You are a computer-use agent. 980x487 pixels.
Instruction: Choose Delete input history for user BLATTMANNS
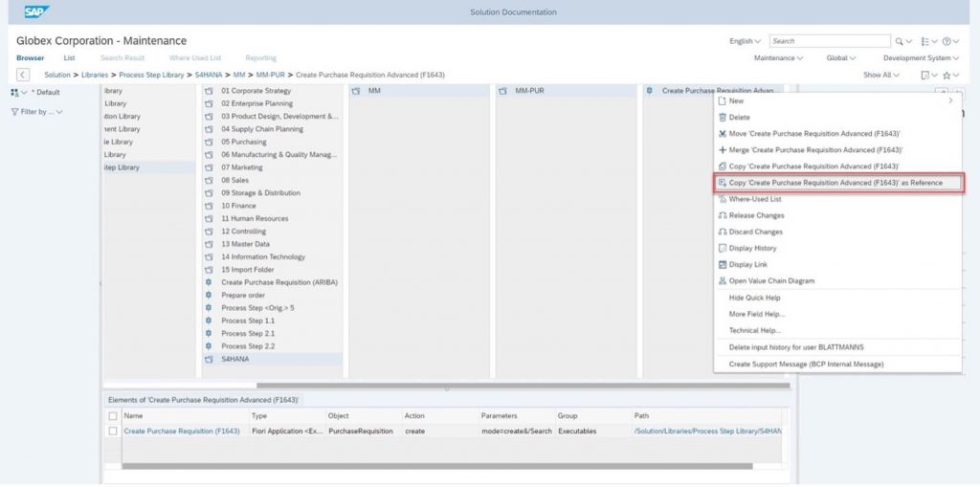[x=796, y=347]
